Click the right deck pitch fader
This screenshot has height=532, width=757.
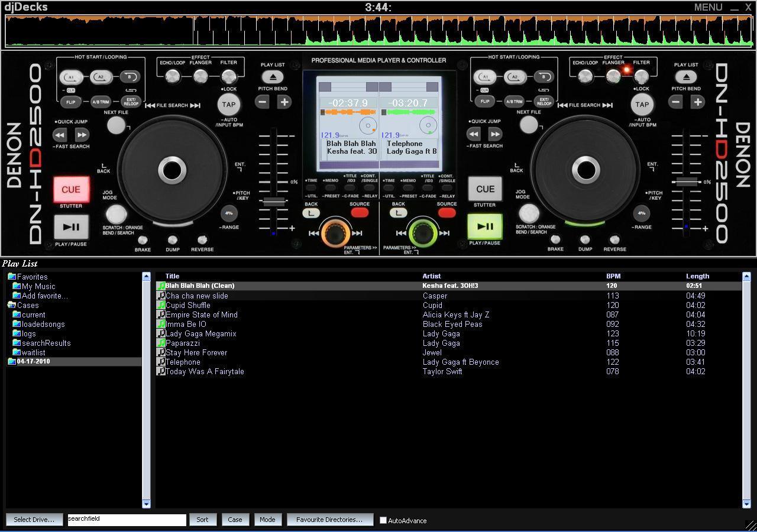coord(687,182)
